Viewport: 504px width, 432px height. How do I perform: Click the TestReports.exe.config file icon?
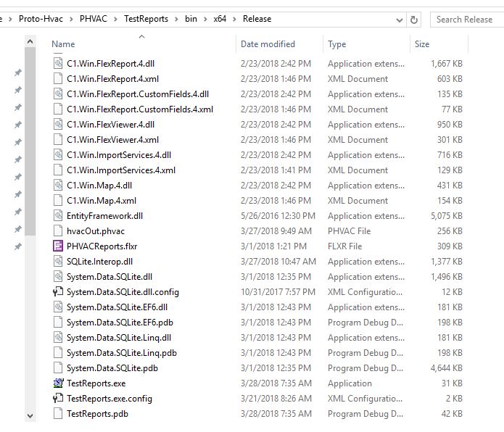(58, 399)
